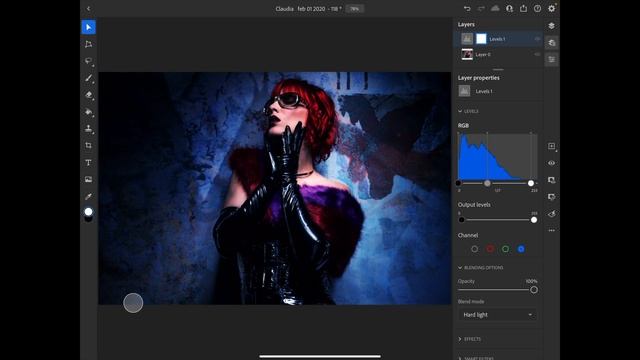Image resolution: width=640 pixels, height=360 pixels.
Task: Select the Eyedropper tool
Action: (89, 196)
